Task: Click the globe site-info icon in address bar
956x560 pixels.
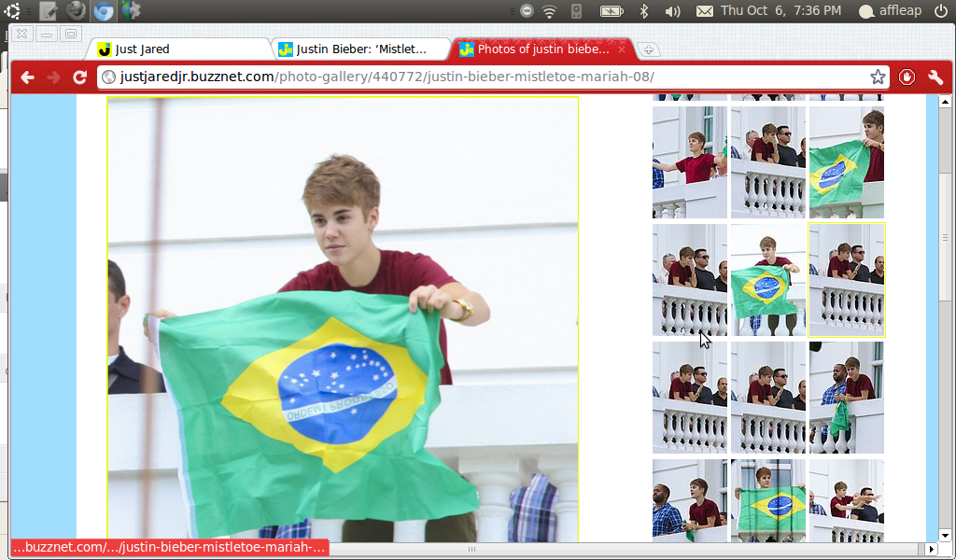Action: pyautogui.click(x=109, y=77)
